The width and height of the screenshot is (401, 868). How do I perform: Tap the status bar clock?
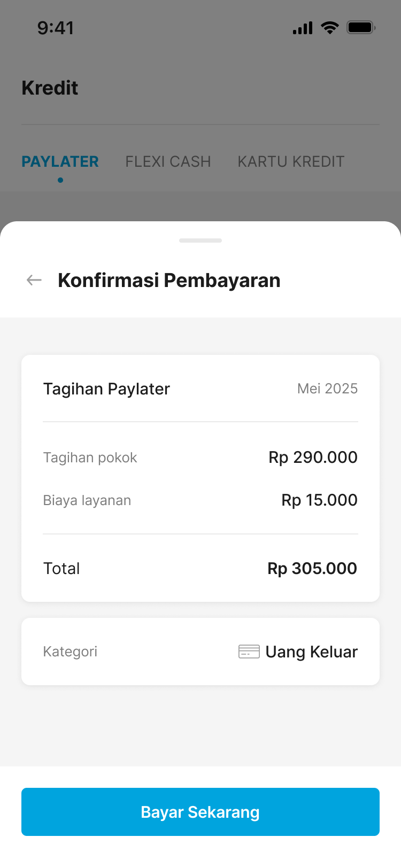point(56,28)
